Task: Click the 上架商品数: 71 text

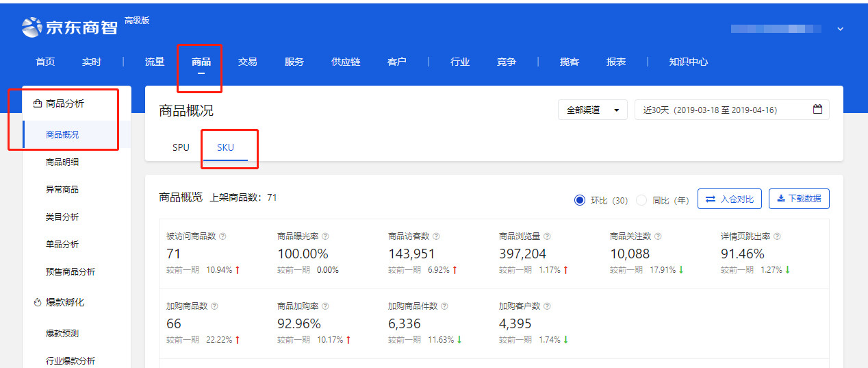Action: coord(243,197)
